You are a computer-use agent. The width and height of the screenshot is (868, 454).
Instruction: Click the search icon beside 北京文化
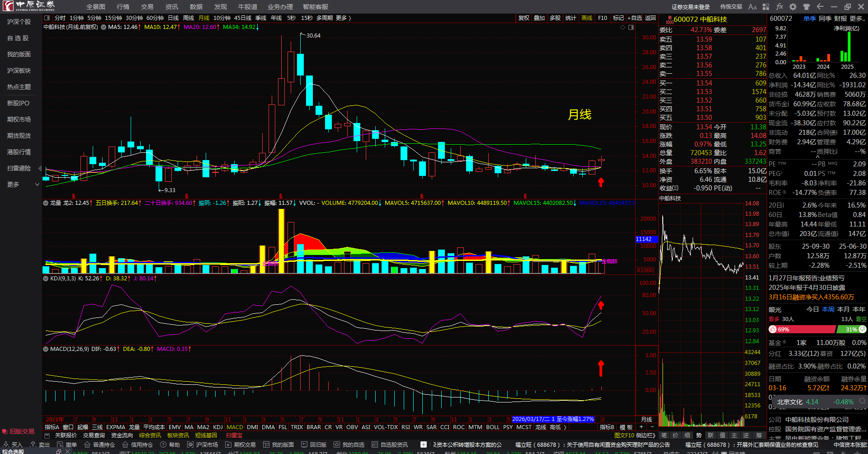[863, 402]
